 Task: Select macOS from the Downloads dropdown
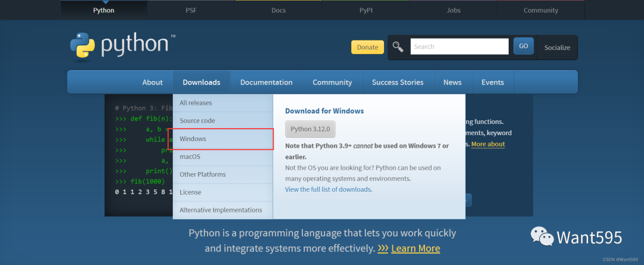(x=190, y=157)
